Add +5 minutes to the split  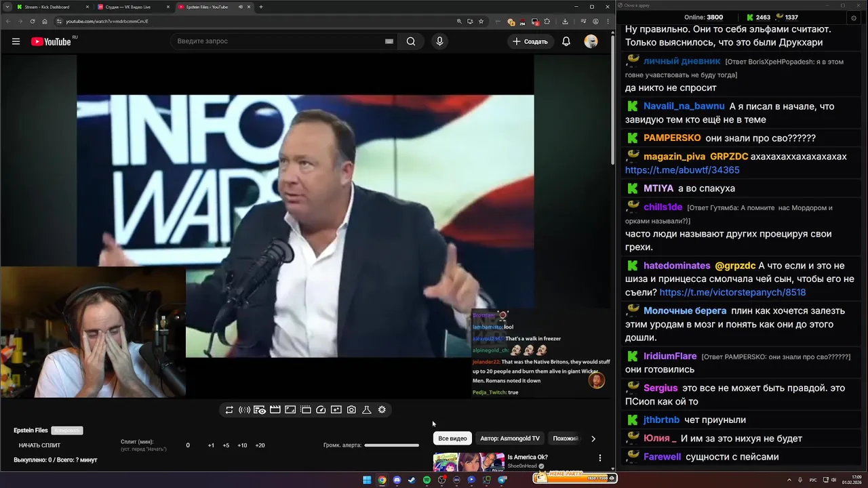(226, 445)
